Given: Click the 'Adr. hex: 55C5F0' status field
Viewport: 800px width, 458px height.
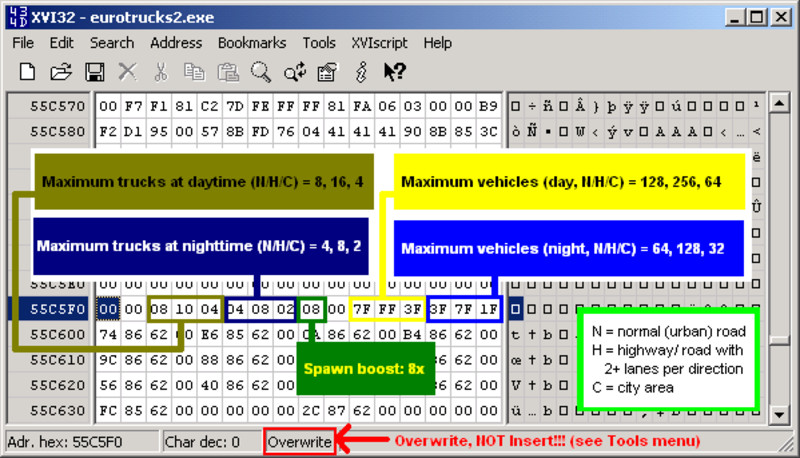Looking at the screenshot, I should [82, 442].
